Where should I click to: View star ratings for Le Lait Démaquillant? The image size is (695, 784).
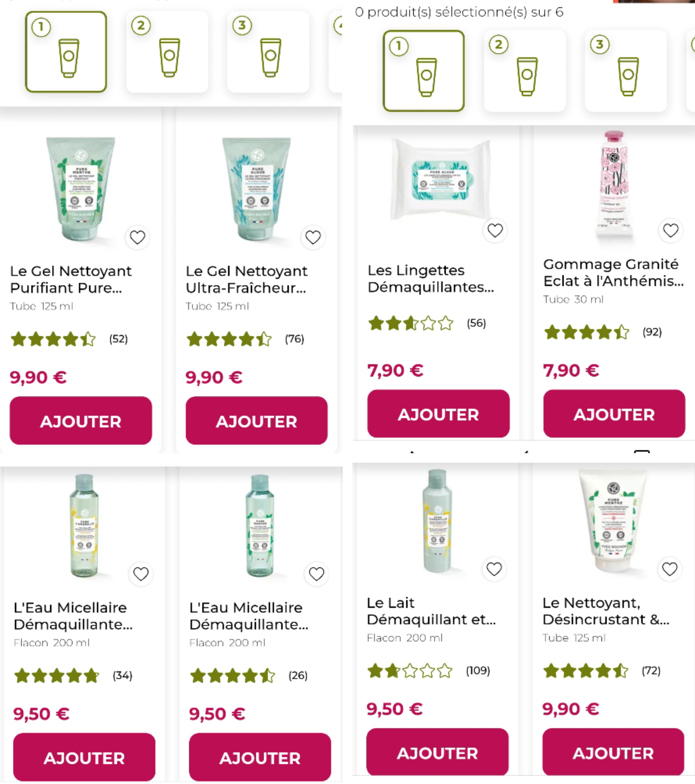coord(410,671)
